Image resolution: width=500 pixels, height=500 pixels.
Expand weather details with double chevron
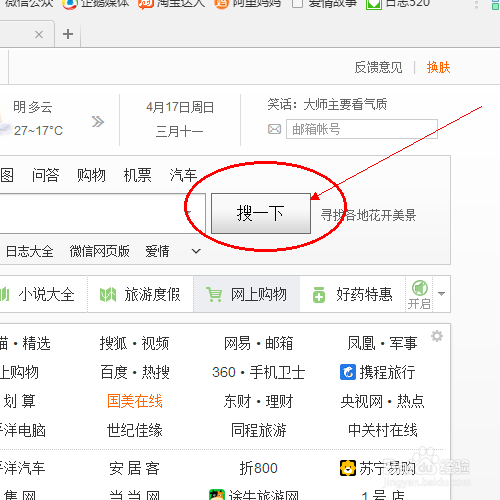click(x=98, y=122)
